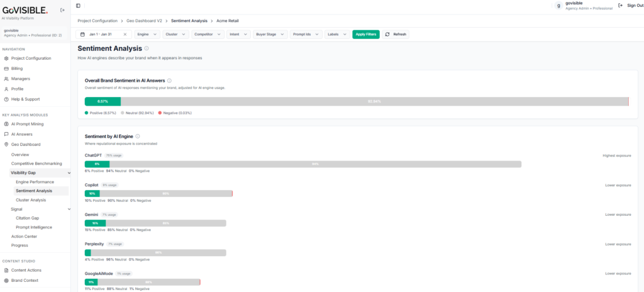This screenshot has height=292, width=644.
Task: Open the Competitor filter dropdown
Action: coord(208,34)
